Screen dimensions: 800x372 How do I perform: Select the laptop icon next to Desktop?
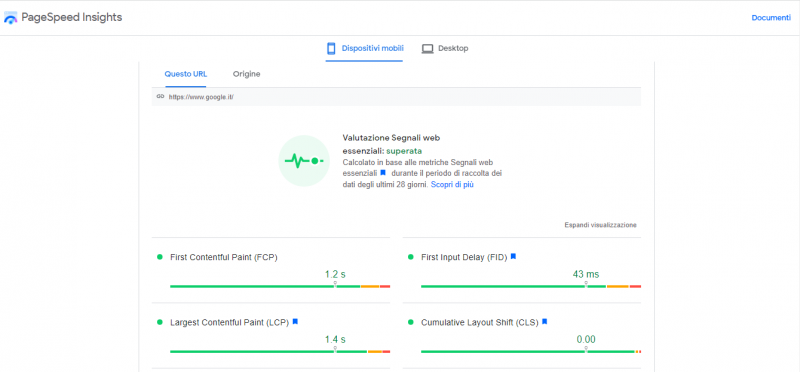tap(427, 48)
